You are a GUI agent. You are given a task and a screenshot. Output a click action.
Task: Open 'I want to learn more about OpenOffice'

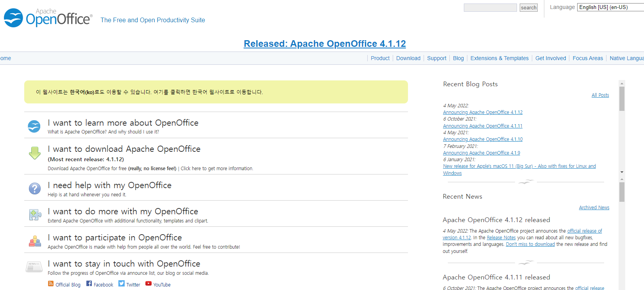pyautogui.click(x=123, y=123)
